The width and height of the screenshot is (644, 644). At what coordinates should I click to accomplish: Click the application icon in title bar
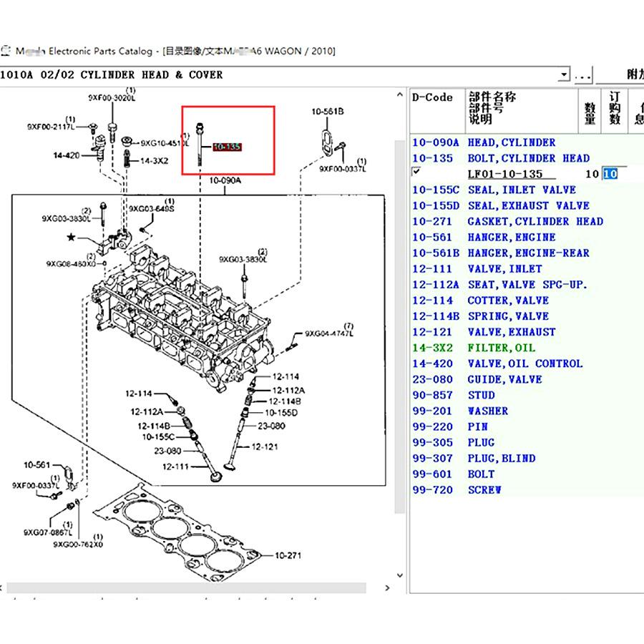[x=5, y=51]
